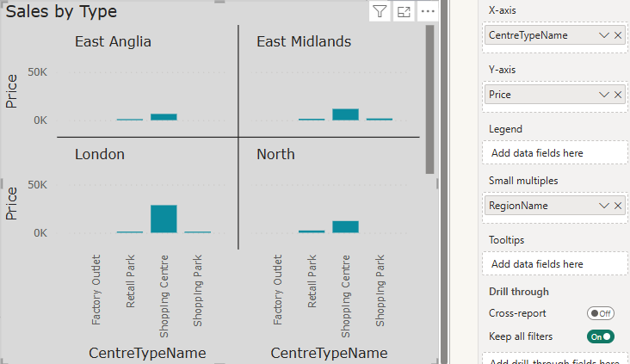Select East Midlands Shopping Centre bar
The width and height of the screenshot is (630, 364).
pos(345,114)
